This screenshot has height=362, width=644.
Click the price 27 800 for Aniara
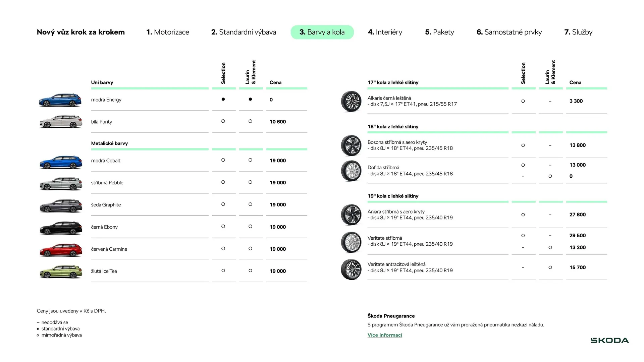(x=578, y=215)
